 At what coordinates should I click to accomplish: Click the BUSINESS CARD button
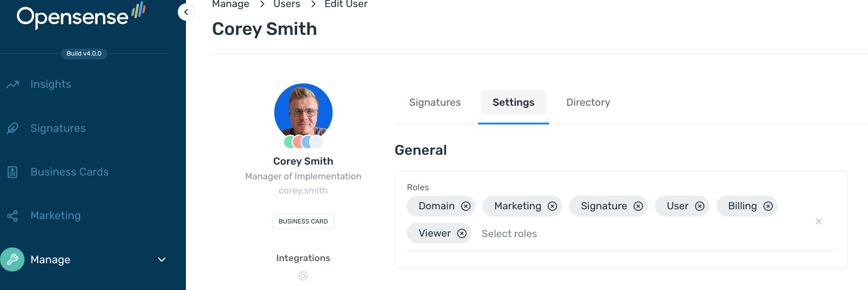click(x=303, y=221)
